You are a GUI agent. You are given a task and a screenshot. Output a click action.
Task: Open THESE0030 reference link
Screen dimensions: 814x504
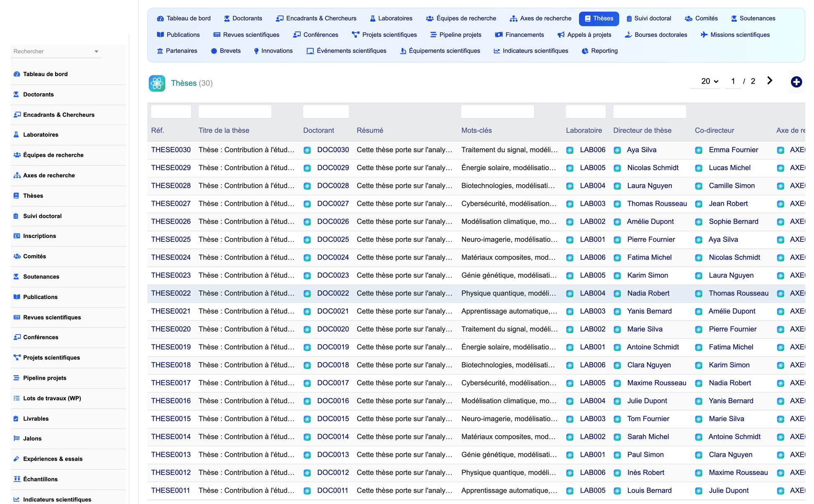171,150
